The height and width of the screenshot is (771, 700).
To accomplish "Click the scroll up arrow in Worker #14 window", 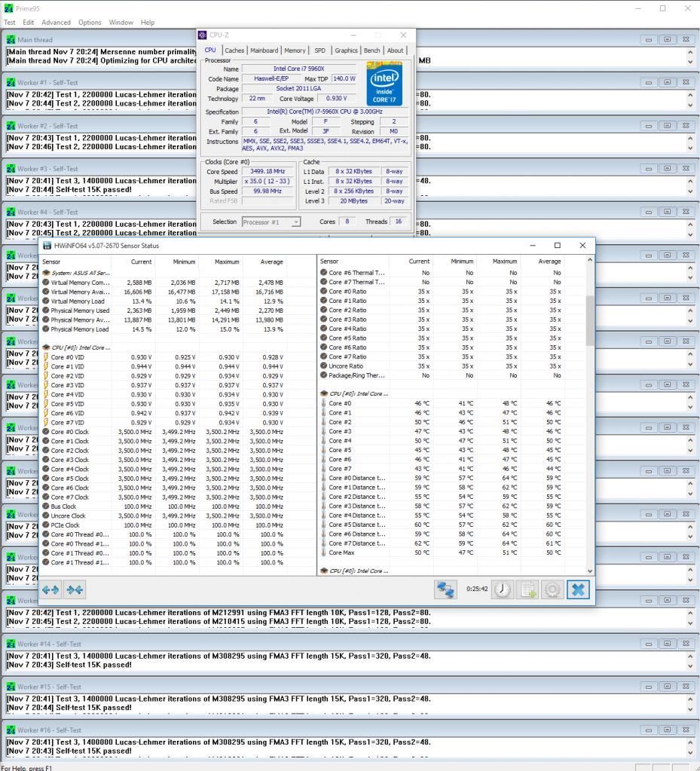I will pos(691,656).
